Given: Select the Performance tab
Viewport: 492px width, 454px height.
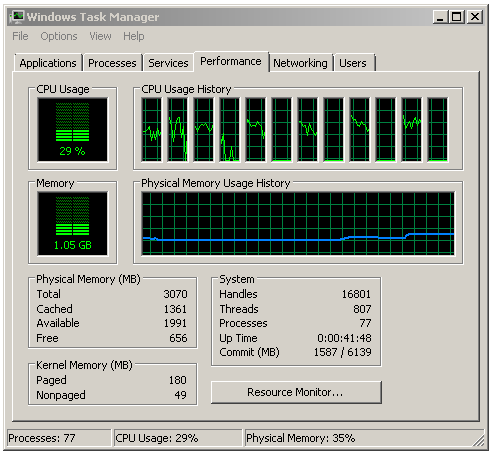Looking at the screenshot, I should 231,61.
